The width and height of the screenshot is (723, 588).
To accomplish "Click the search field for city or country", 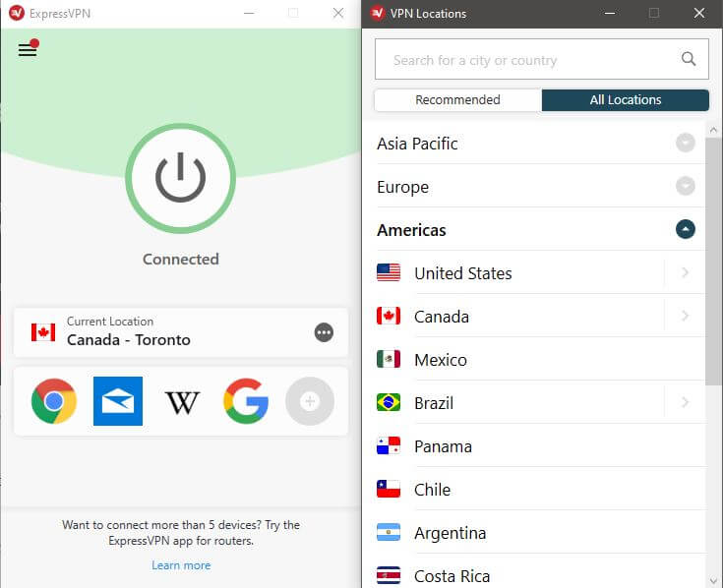I will point(541,59).
